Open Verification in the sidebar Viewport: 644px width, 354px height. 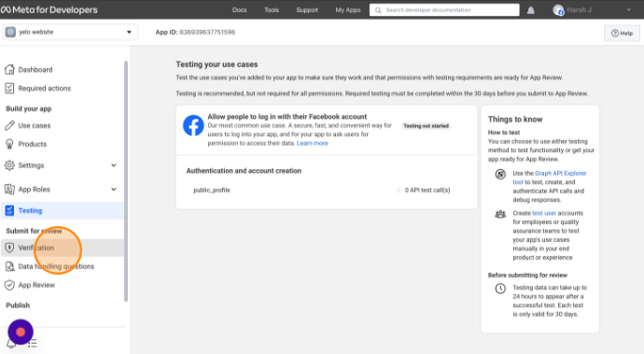[63, 248]
